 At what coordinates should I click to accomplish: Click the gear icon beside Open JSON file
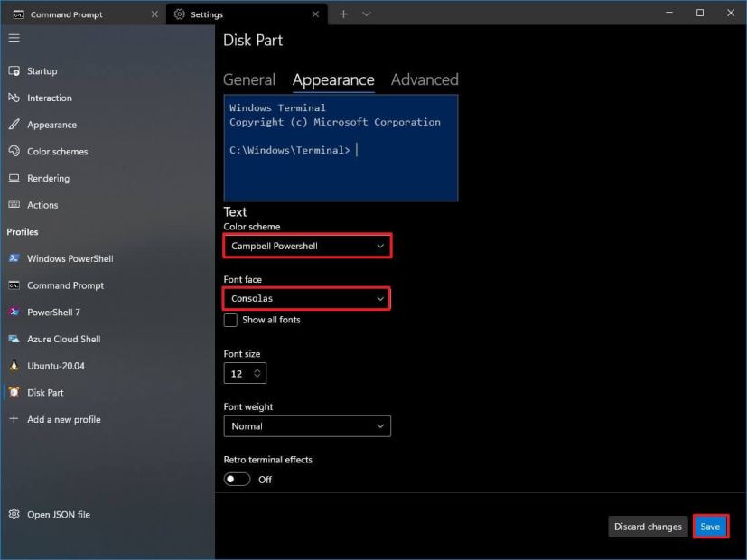click(x=14, y=514)
